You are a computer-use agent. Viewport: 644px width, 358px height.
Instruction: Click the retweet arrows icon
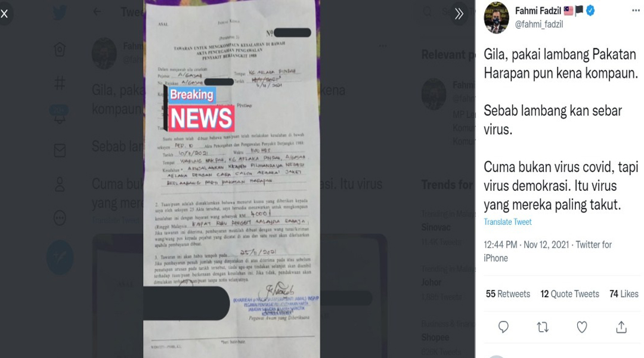(x=543, y=327)
